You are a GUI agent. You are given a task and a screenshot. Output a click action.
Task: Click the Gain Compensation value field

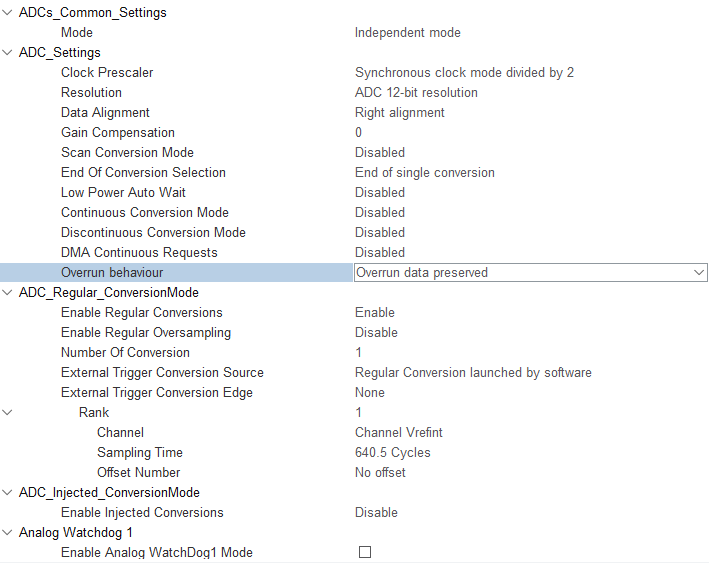click(358, 132)
